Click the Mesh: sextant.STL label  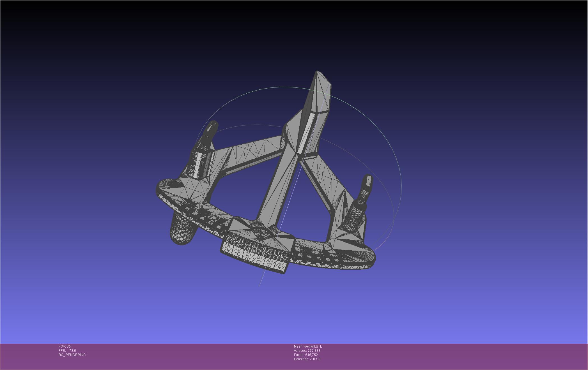pyautogui.click(x=308, y=346)
